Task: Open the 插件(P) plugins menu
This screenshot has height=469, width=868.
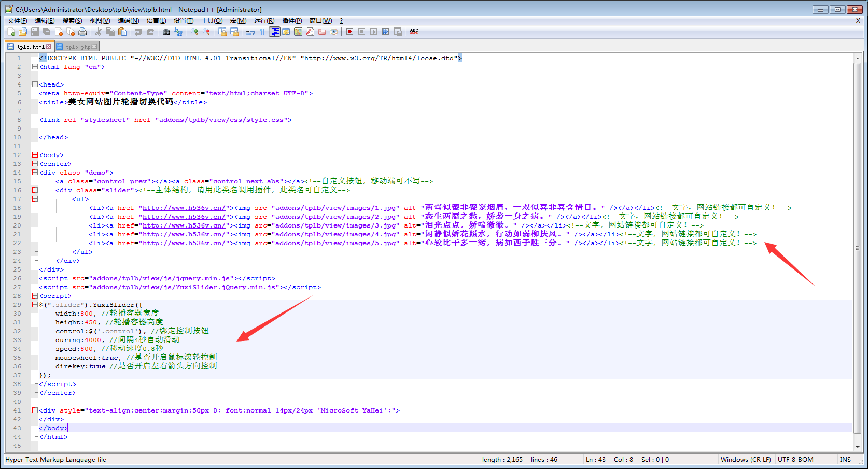Action: coord(292,21)
